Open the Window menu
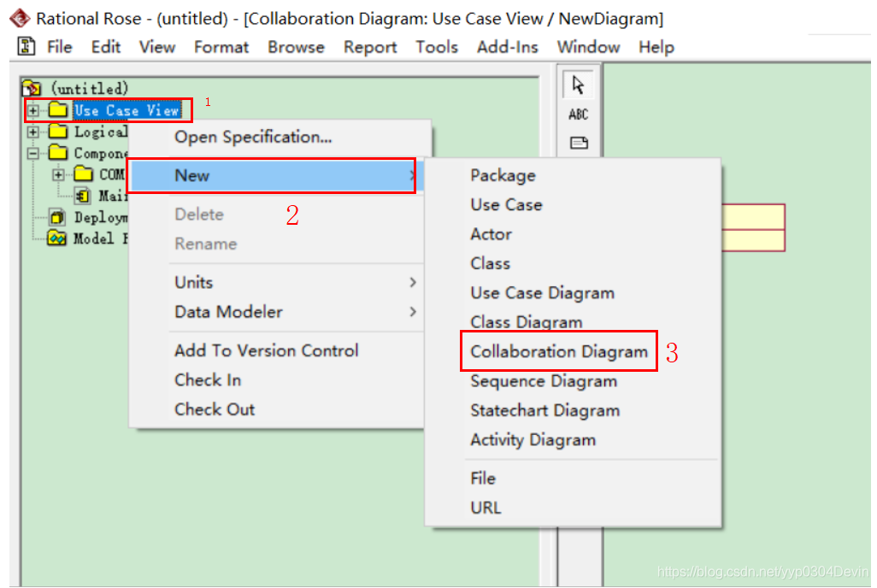 [x=588, y=47]
